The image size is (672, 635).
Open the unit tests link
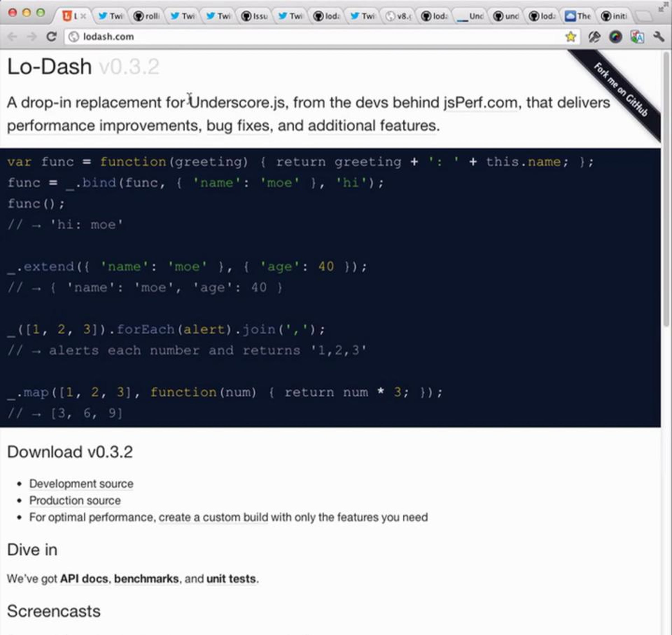[231, 579]
